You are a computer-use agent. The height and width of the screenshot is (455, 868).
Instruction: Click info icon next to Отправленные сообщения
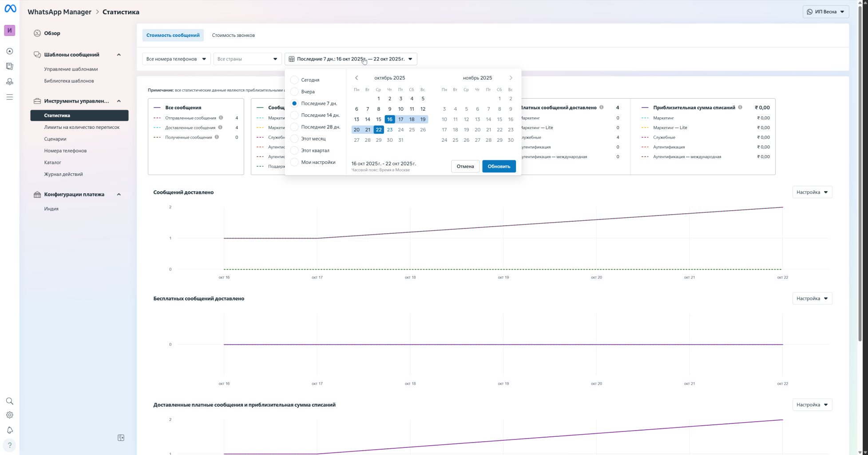(221, 118)
